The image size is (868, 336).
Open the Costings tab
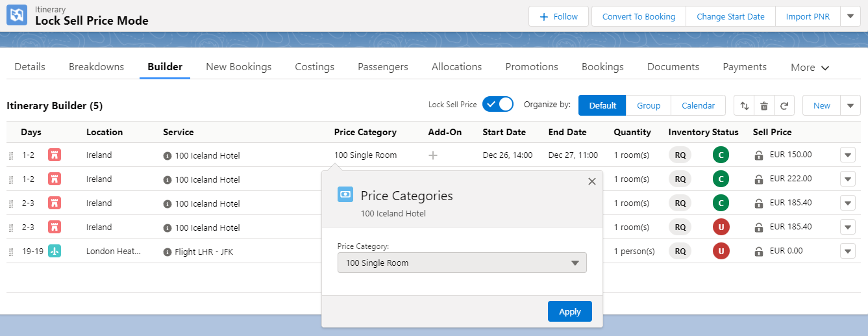coord(314,66)
